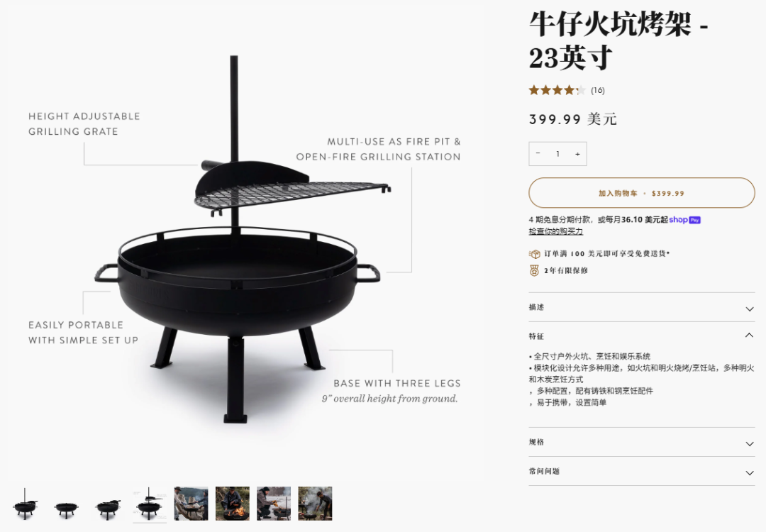Image resolution: width=766 pixels, height=532 pixels.
Task: Select thumbnail with campfire flames photo
Action: (233, 504)
